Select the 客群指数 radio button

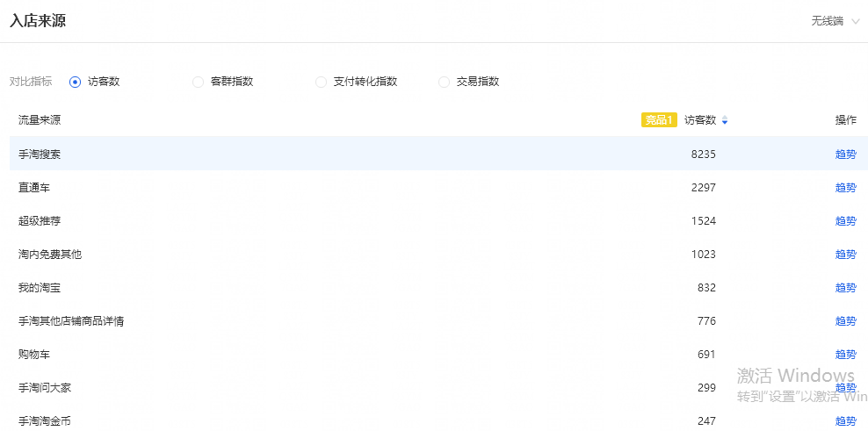[199, 82]
